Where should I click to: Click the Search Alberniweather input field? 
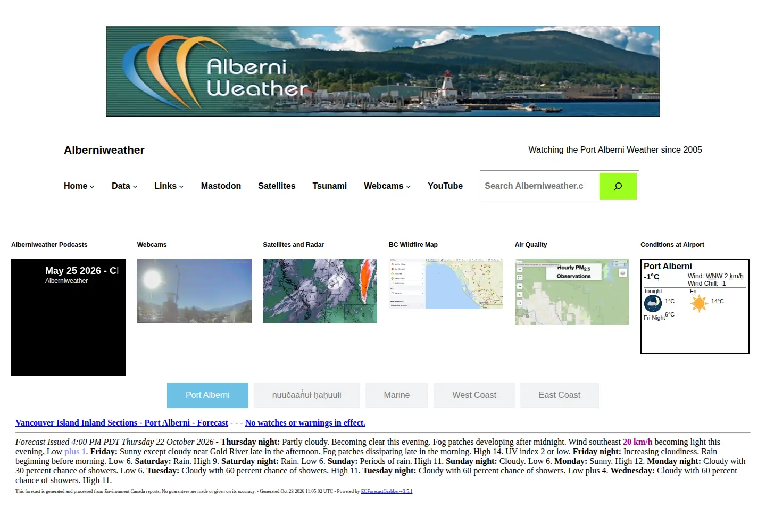[539, 186]
